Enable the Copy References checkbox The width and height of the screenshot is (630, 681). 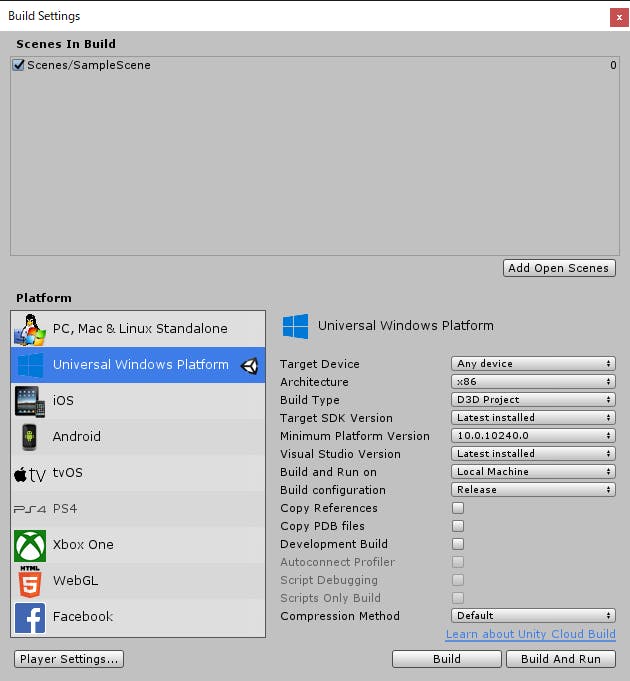[458, 508]
